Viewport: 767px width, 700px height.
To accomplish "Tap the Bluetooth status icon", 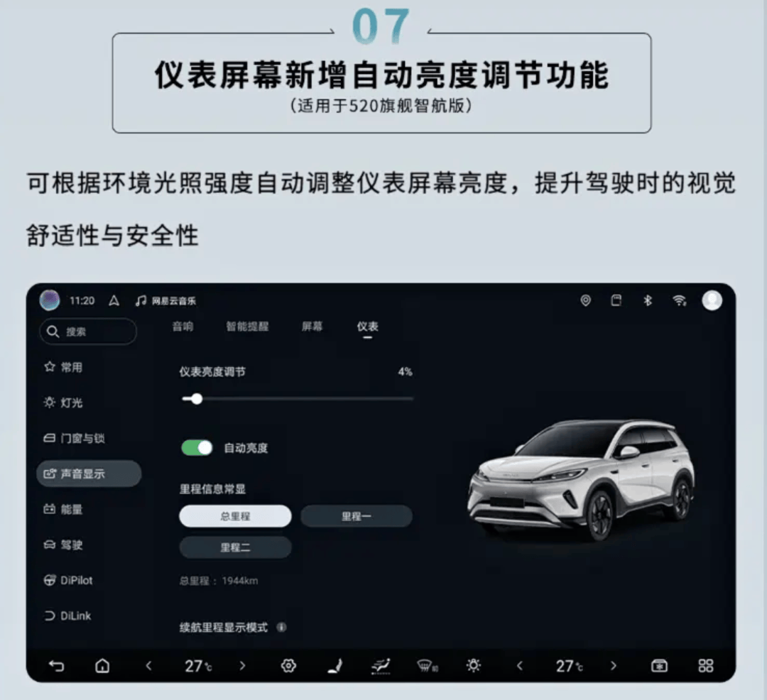I will [x=648, y=300].
